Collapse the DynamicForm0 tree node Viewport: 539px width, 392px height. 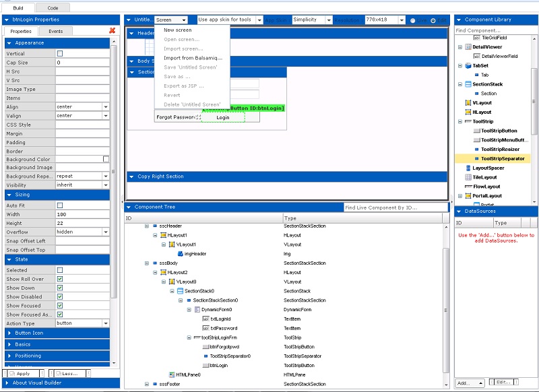click(x=189, y=309)
